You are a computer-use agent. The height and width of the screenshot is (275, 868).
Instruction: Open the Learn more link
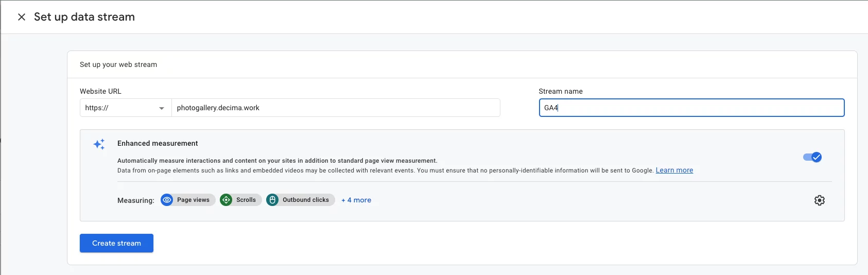[x=674, y=170]
